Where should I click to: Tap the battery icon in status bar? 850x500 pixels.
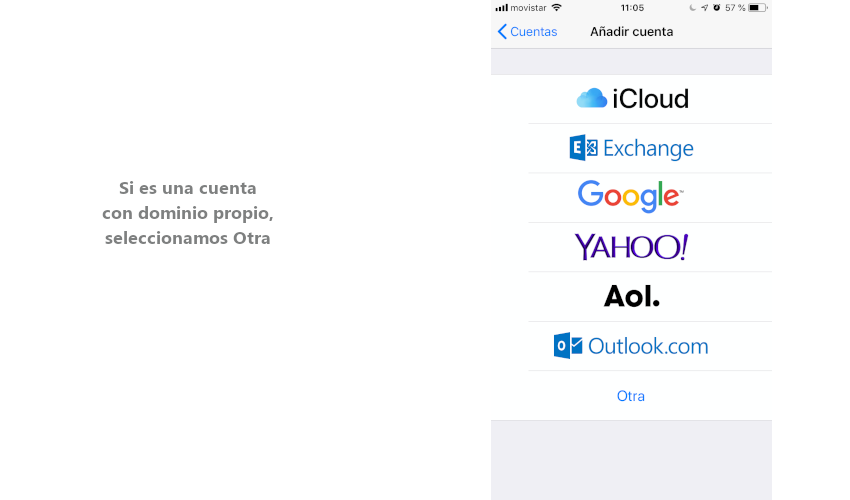pos(757,8)
